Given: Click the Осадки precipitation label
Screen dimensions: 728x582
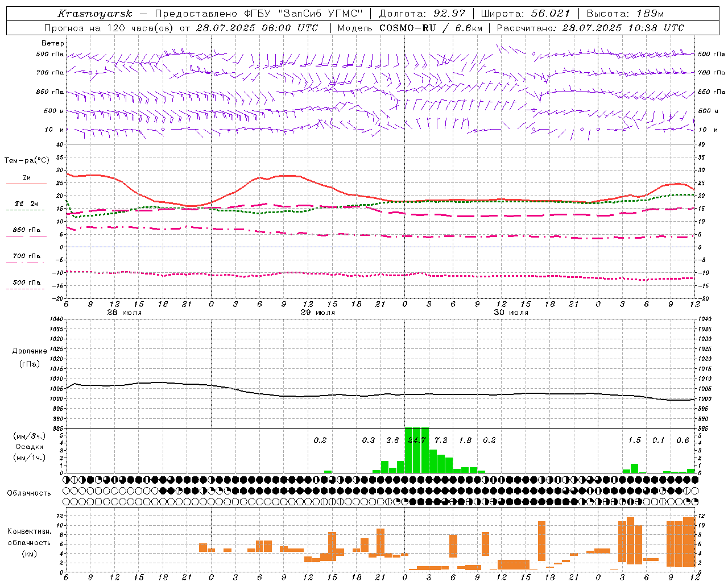Looking at the screenshot, I should coord(29,447).
